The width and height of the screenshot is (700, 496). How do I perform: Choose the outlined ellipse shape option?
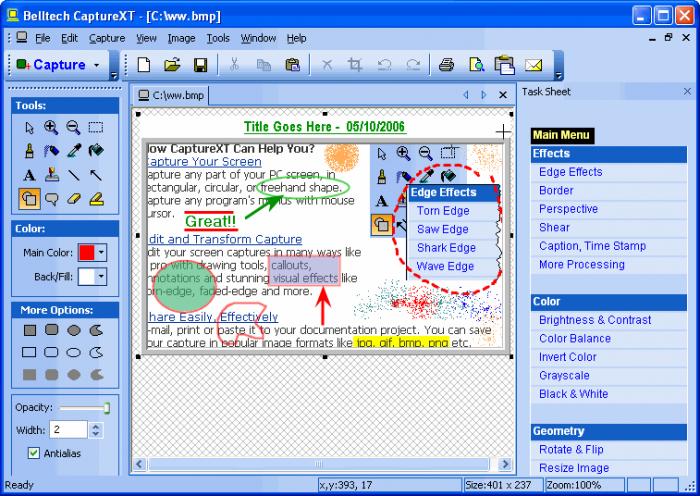tap(74, 353)
